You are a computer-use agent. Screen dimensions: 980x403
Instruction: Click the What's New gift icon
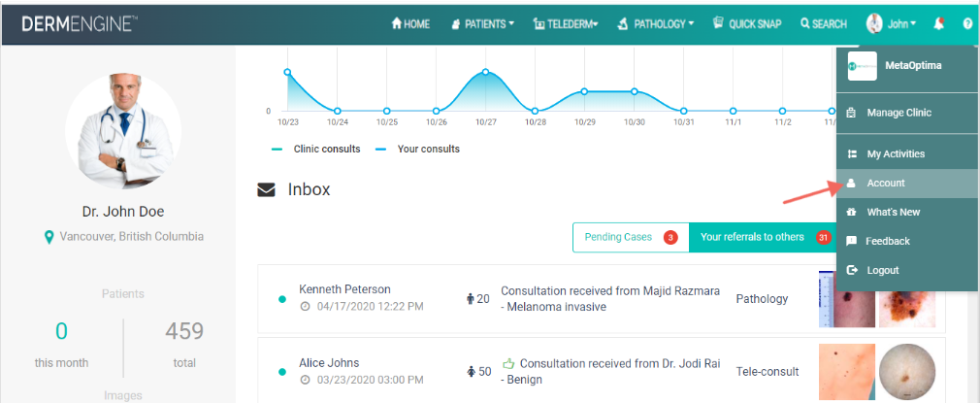point(851,212)
